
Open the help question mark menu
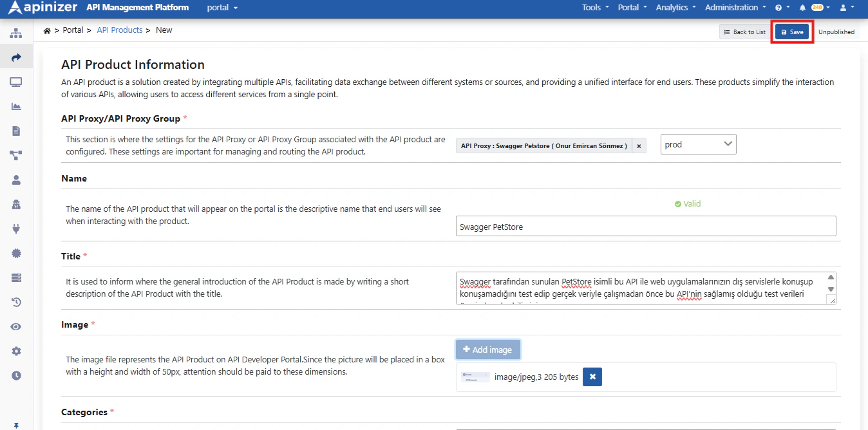pyautogui.click(x=782, y=8)
